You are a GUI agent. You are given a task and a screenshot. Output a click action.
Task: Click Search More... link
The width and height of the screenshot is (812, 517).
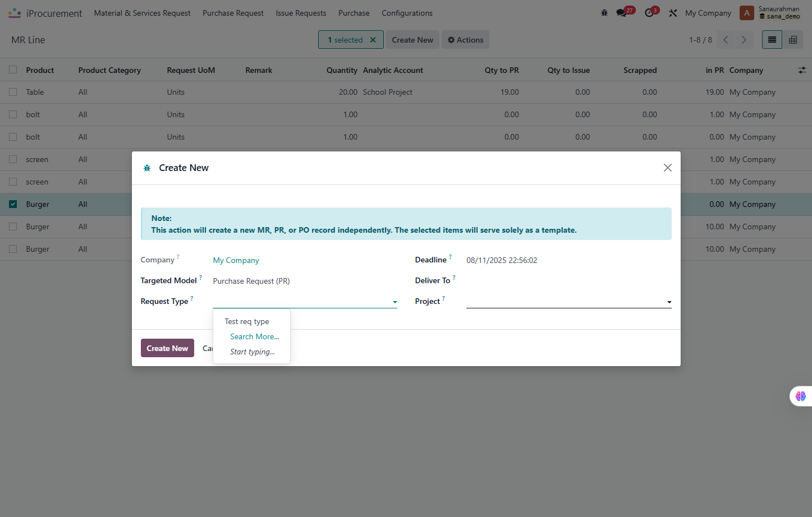click(x=254, y=336)
